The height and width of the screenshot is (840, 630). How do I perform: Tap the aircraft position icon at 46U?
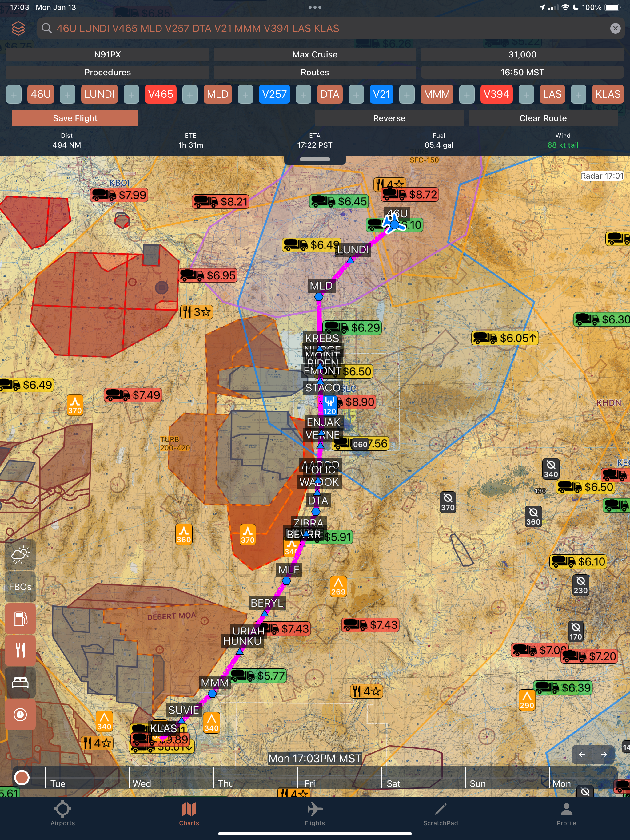(x=394, y=224)
